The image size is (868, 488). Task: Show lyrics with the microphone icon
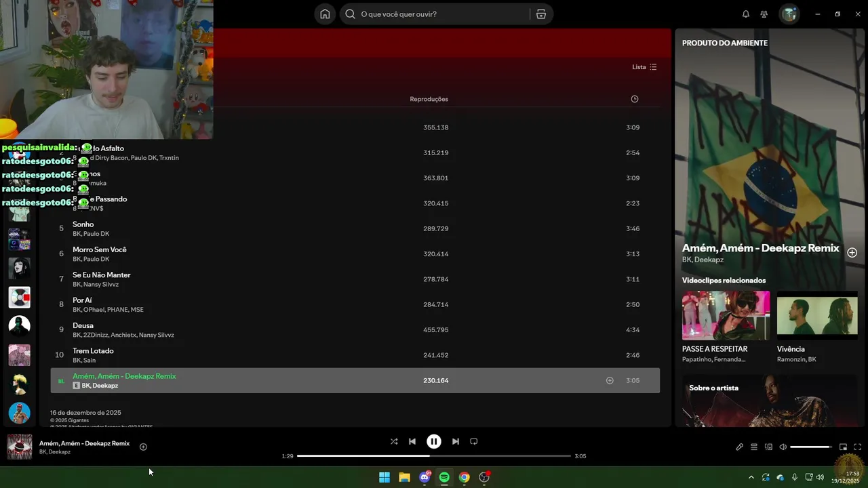point(740,447)
